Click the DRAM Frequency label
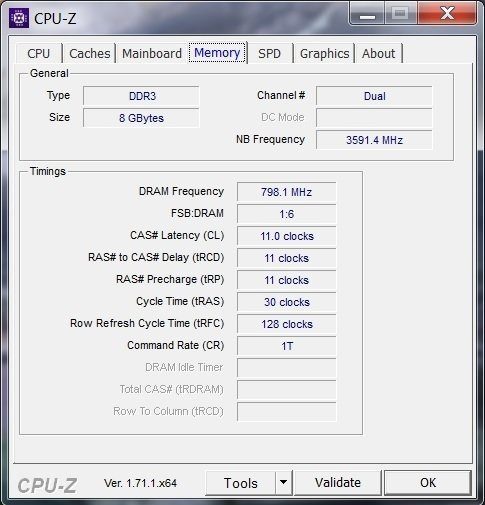This screenshot has width=485, height=505. (181, 191)
